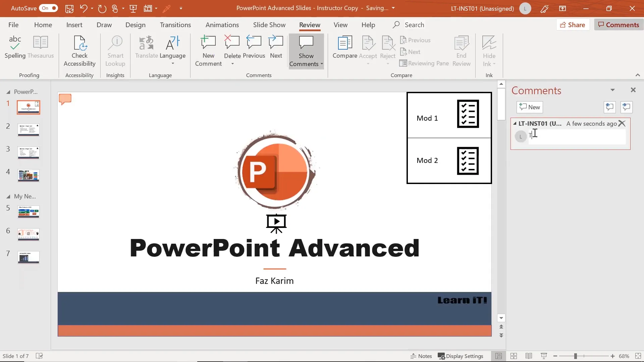Switch to the Transitions tab

175,25
